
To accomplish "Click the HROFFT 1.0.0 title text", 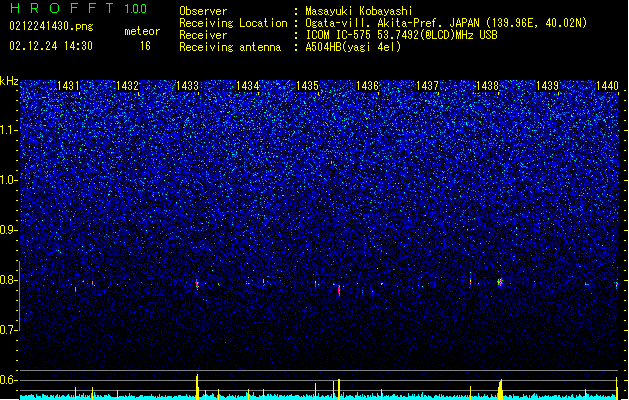I will pyautogui.click(x=79, y=8).
